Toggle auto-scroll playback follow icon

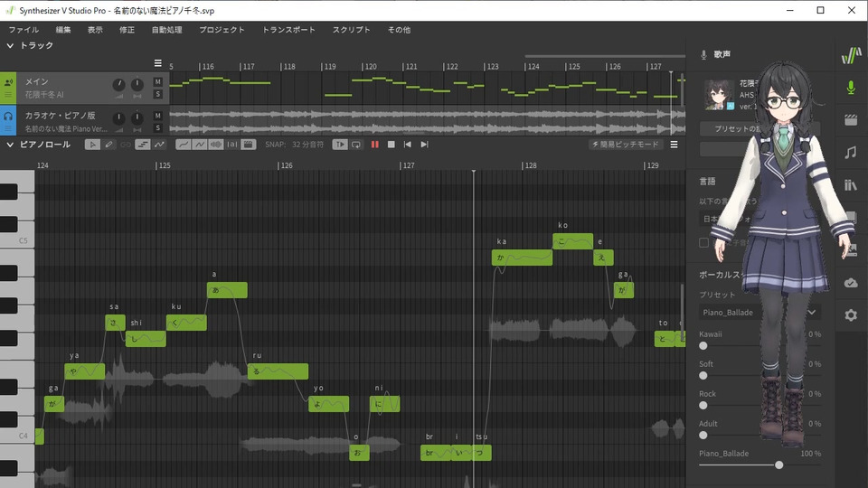[339, 145]
